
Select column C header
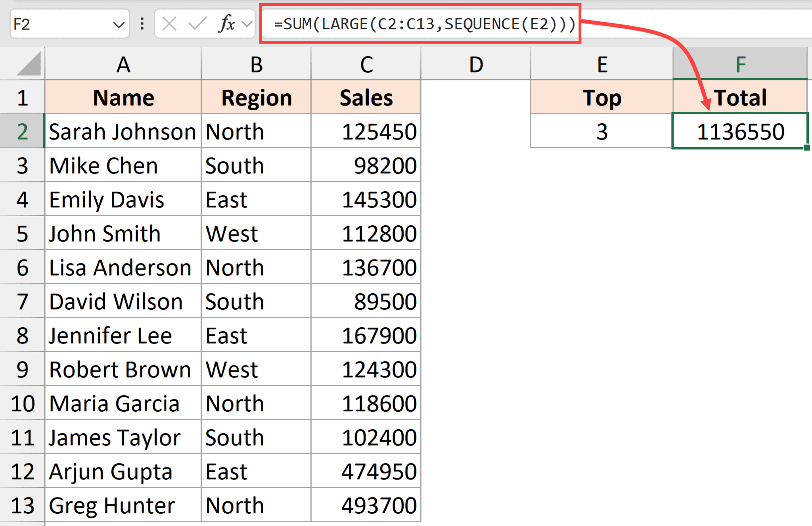coord(366,64)
